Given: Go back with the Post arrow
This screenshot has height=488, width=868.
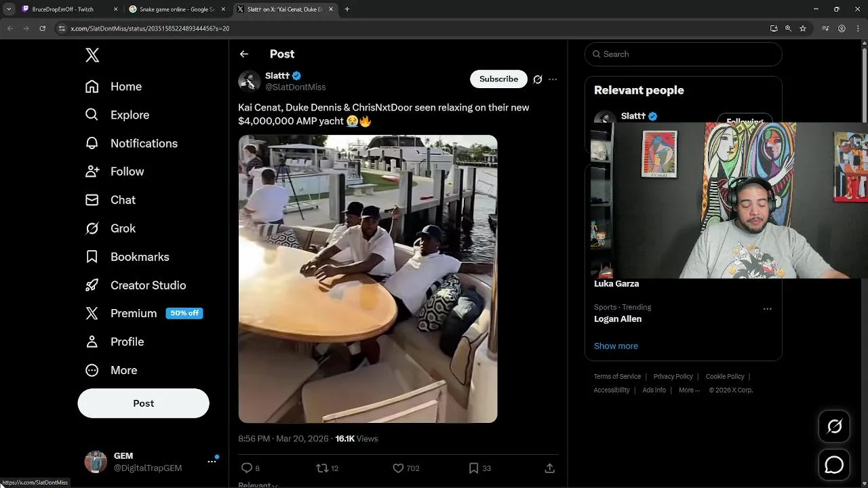Looking at the screenshot, I should [x=244, y=54].
